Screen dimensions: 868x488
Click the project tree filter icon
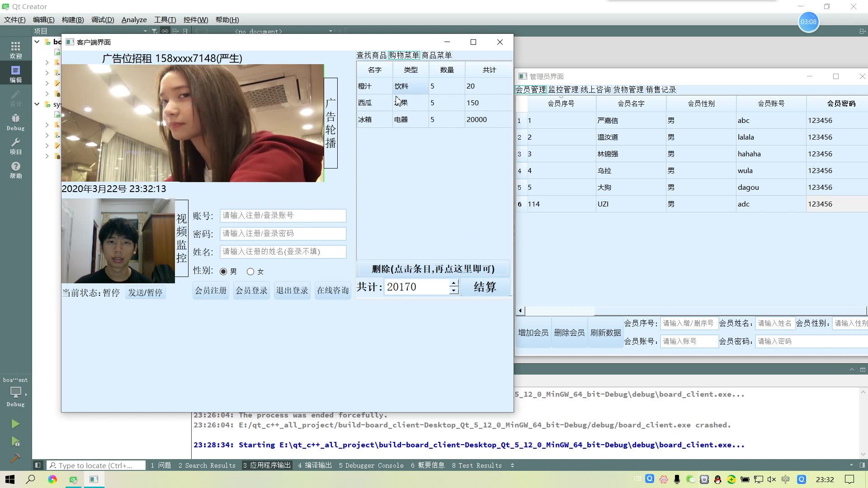[x=155, y=31]
